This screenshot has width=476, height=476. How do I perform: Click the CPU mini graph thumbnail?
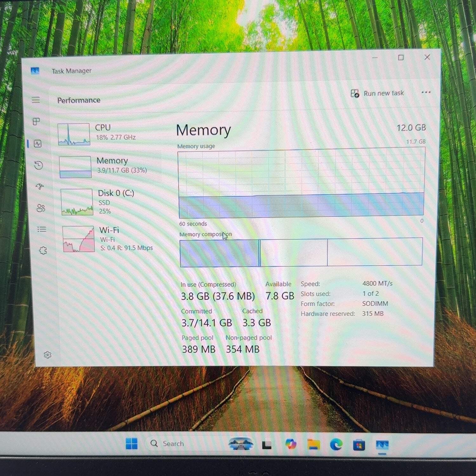74,134
